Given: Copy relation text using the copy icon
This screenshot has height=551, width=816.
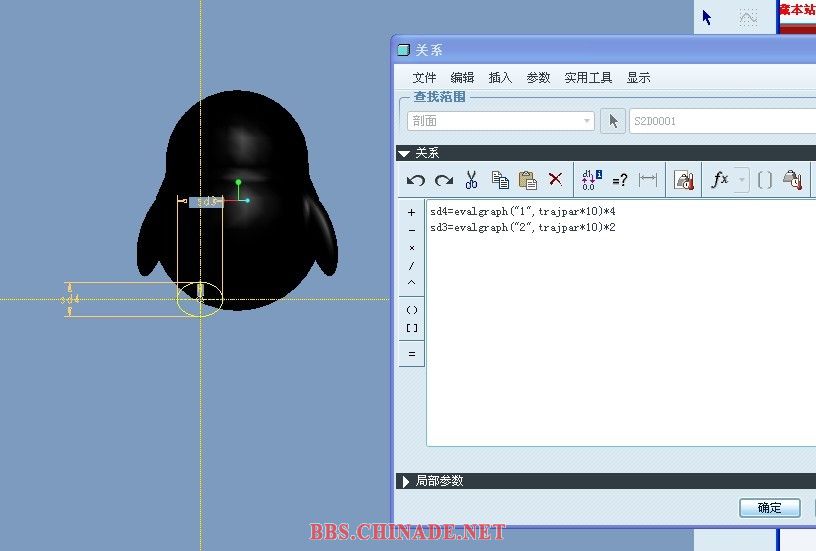Looking at the screenshot, I should click(500, 180).
